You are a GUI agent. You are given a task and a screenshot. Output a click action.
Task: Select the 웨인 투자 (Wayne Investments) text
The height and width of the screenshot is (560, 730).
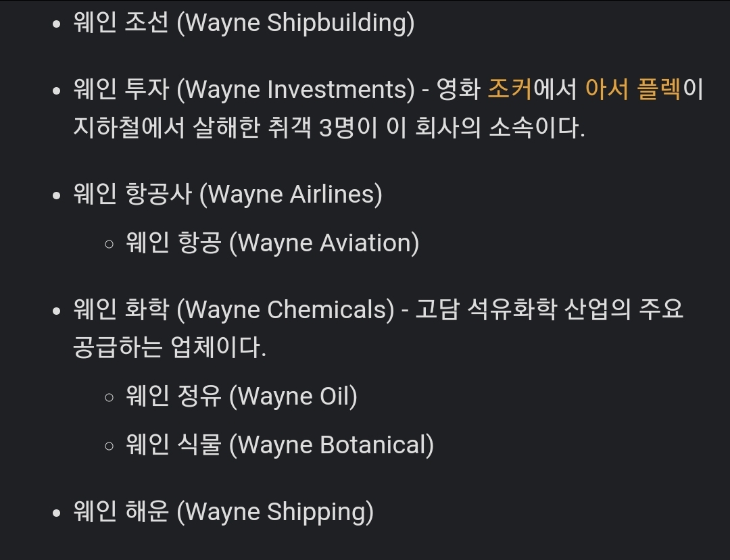point(243,90)
